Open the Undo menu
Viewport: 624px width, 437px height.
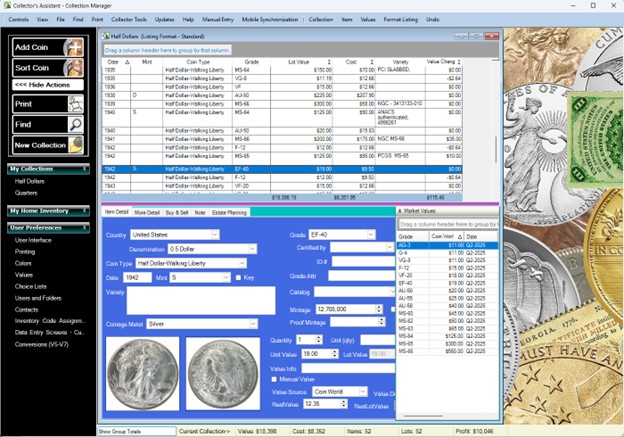click(x=433, y=20)
